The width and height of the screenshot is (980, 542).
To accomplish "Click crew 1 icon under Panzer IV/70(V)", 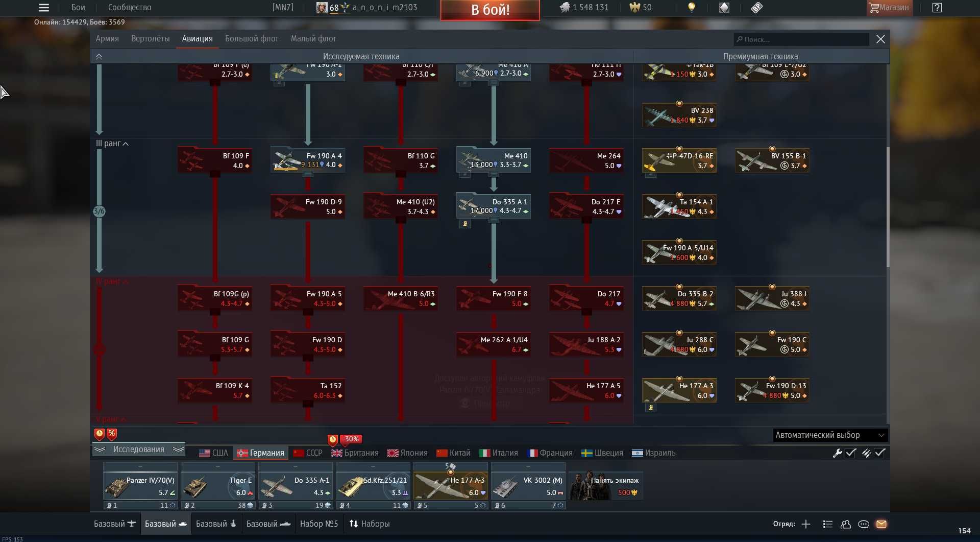I will point(109,506).
